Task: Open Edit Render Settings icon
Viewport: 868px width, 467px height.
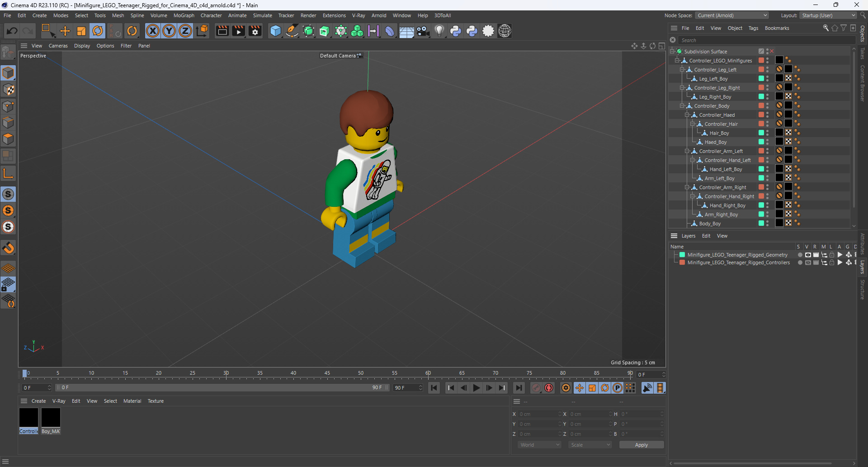Action: click(255, 31)
